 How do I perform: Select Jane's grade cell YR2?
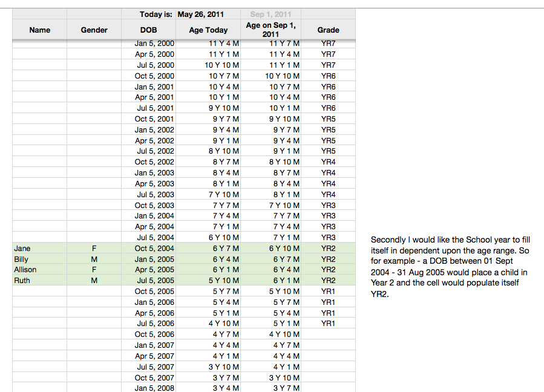point(328,249)
